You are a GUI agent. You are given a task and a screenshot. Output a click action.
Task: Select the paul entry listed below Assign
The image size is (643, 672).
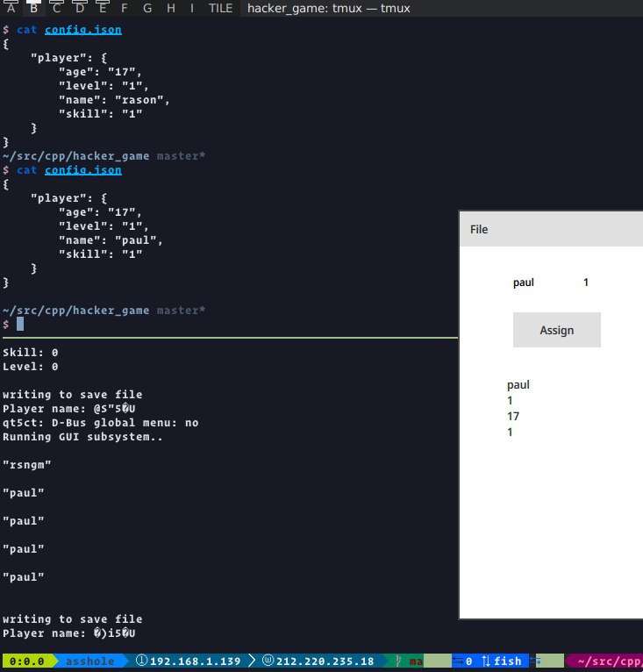click(518, 384)
